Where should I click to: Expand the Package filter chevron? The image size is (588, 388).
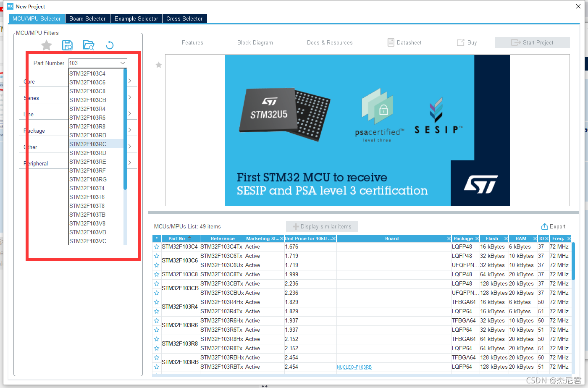coord(130,130)
